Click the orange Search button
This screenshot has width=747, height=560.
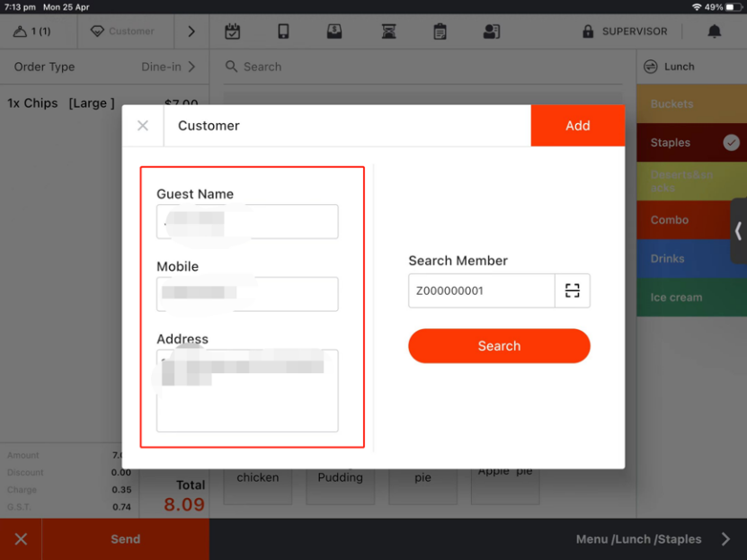coord(499,346)
